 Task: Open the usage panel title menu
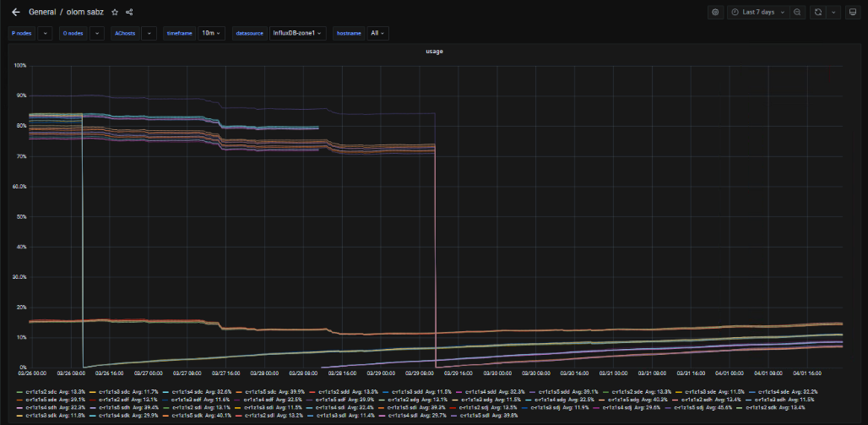(x=434, y=52)
